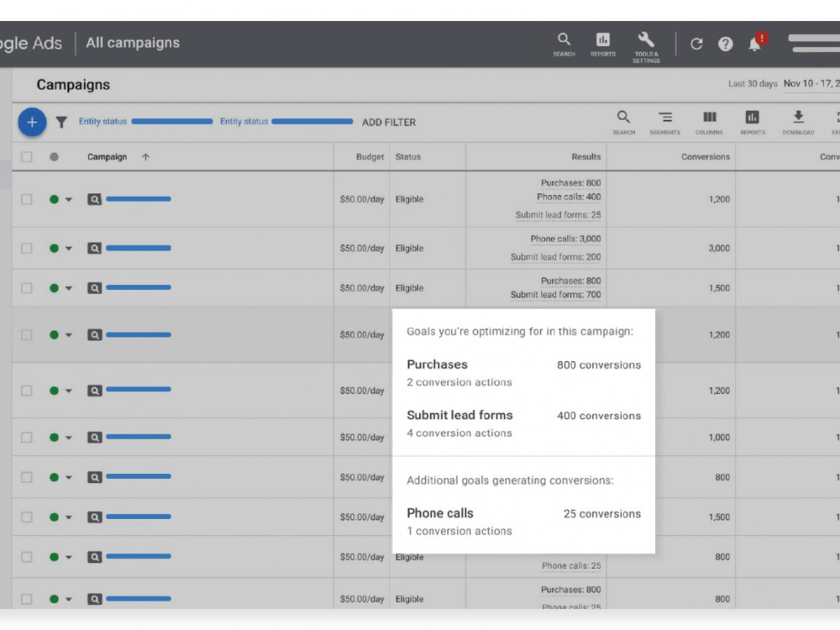This screenshot has width=840, height=630.
Task: Open the Columns toolbar icon
Action: pos(709,123)
